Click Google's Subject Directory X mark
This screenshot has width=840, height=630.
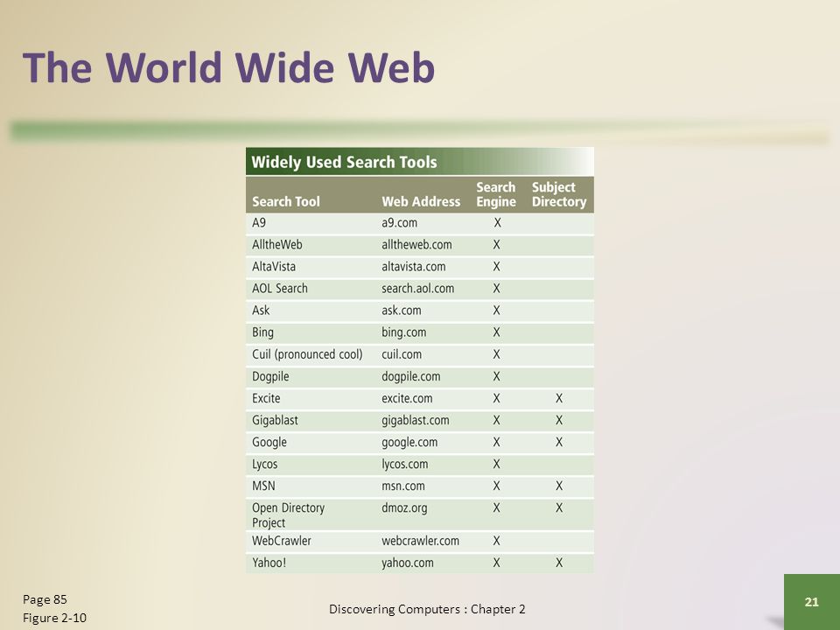point(559,443)
